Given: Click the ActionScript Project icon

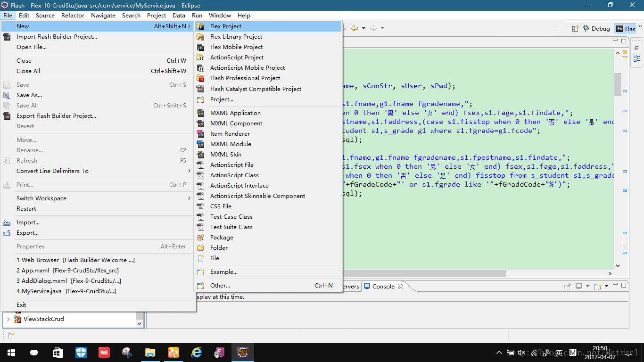Looking at the screenshot, I should 201,58.
